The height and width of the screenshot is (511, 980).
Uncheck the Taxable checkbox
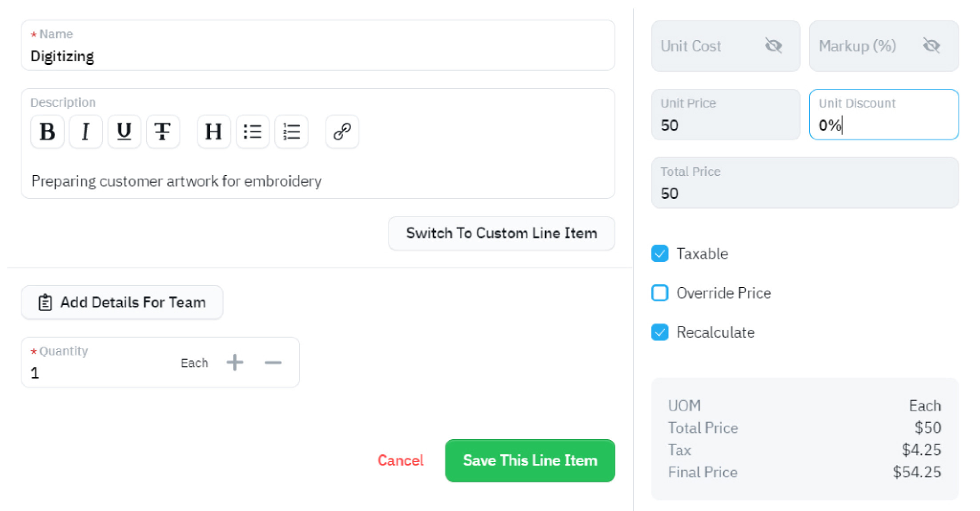[659, 254]
